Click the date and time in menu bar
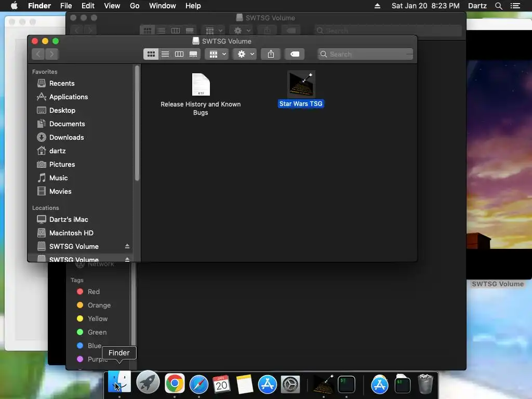The image size is (532, 399). pos(425,6)
